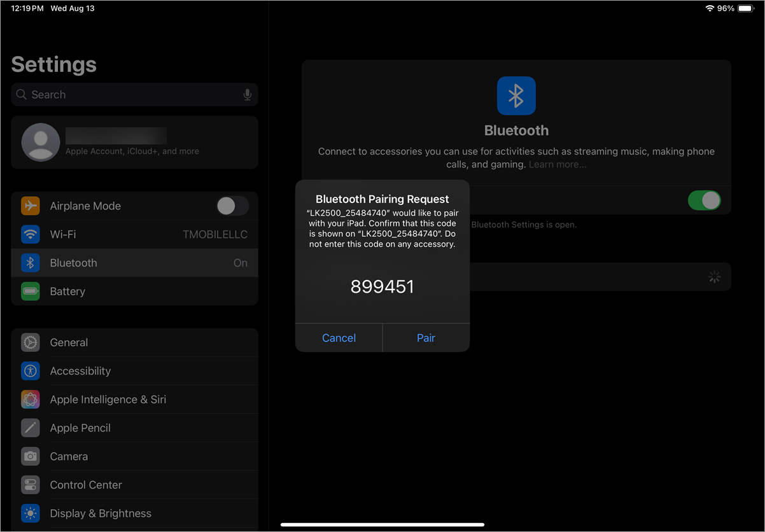Tap the Camera settings icon
This screenshot has height=532, width=765.
click(x=31, y=456)
